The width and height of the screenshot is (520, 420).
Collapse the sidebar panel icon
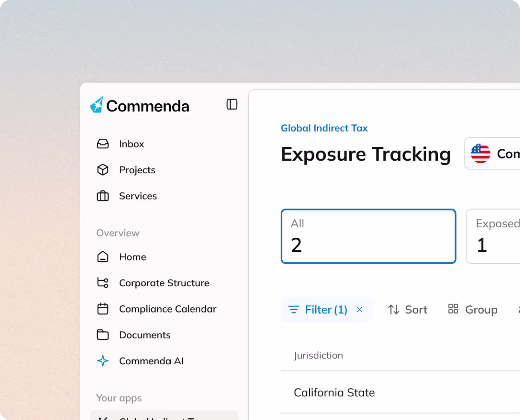tap(232, 104)
